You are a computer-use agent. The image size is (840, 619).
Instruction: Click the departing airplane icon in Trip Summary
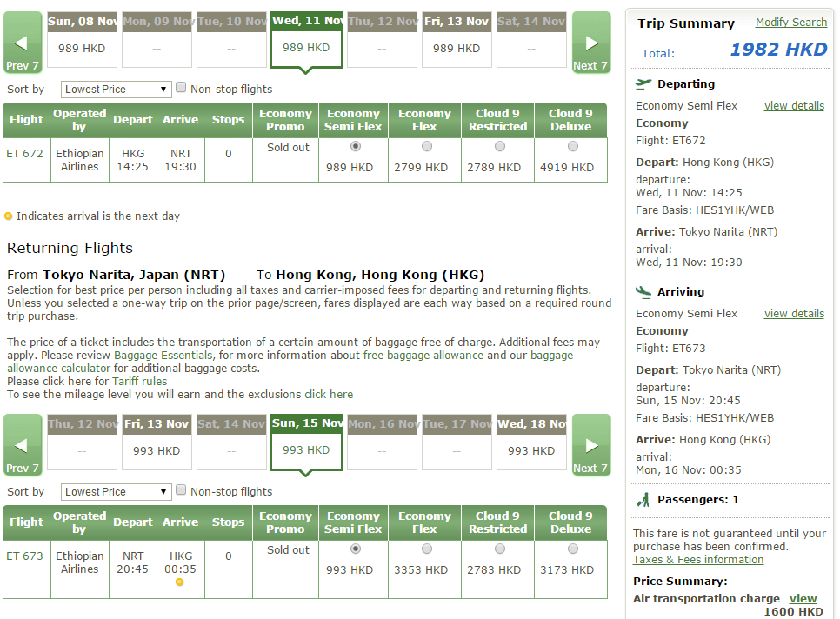(643, 84)
